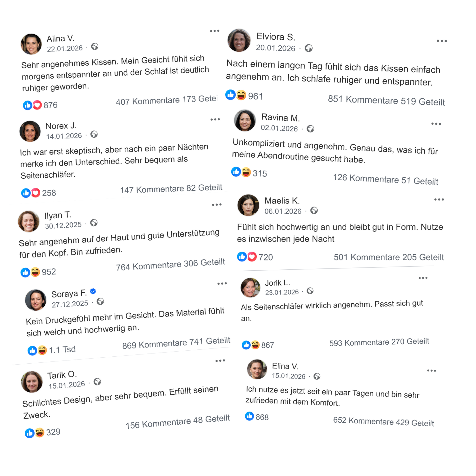Screen dimensions: 476x476
Task: Click the globe privacy icon beside 14.01.2026
Action: (94, 134)
